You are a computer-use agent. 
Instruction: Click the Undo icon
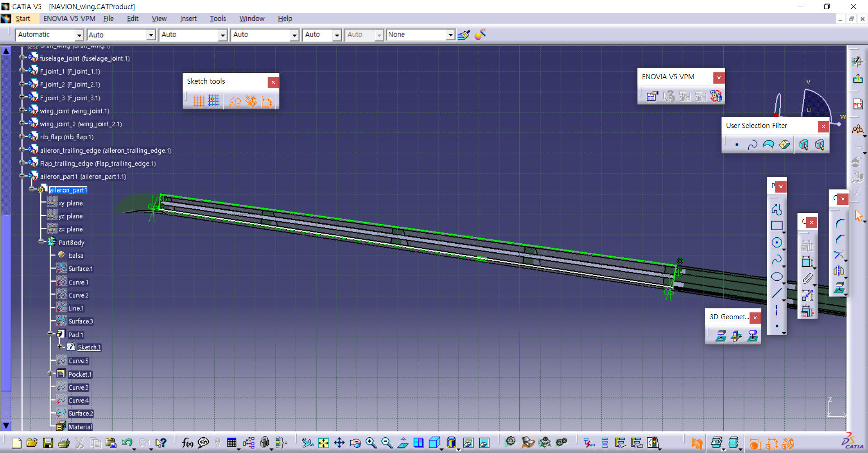(127, 443)
